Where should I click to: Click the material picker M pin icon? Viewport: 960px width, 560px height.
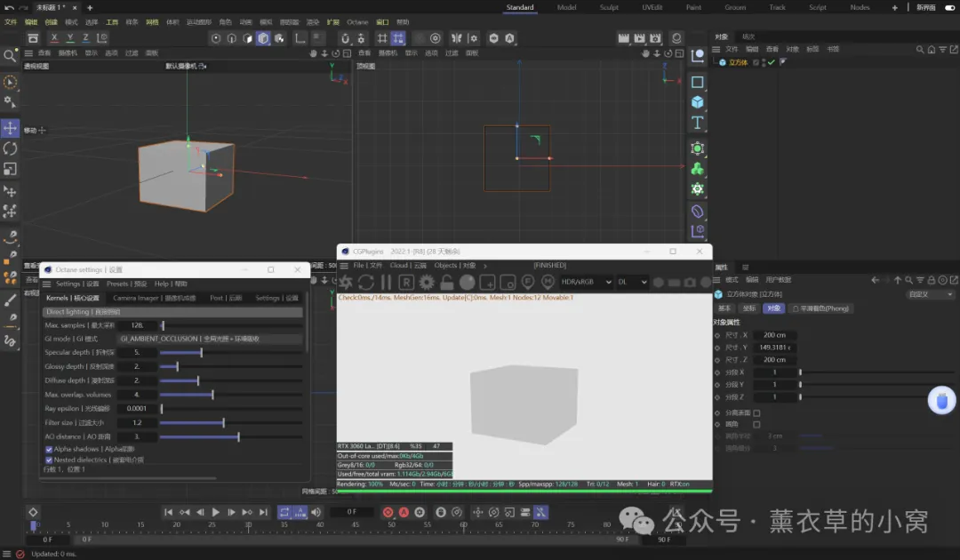(x=548, y=282)
